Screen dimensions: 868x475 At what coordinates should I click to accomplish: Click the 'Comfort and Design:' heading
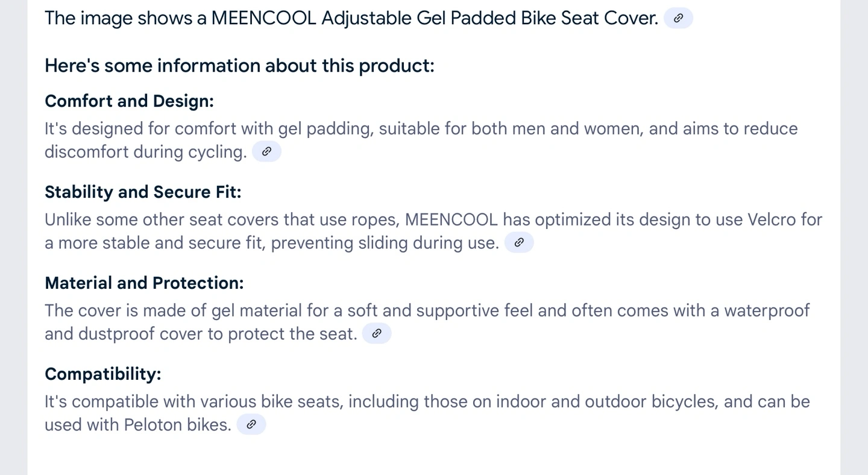pyautogui.click(x=129, y=101)
